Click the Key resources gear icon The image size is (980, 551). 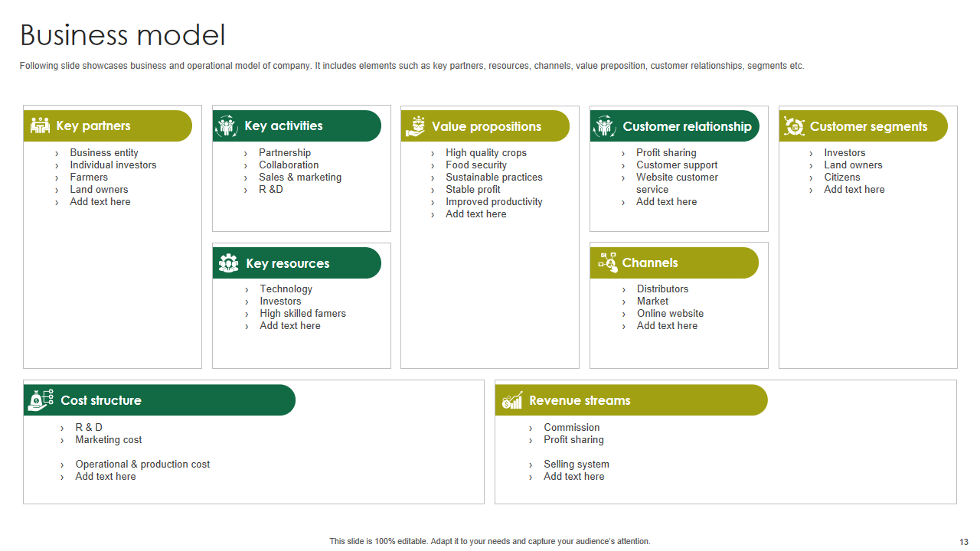point(228,263)
